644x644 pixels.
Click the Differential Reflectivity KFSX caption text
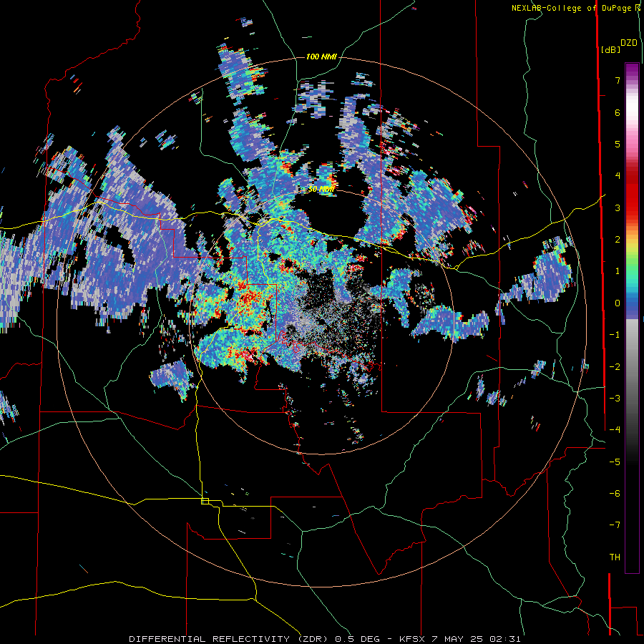324,639
